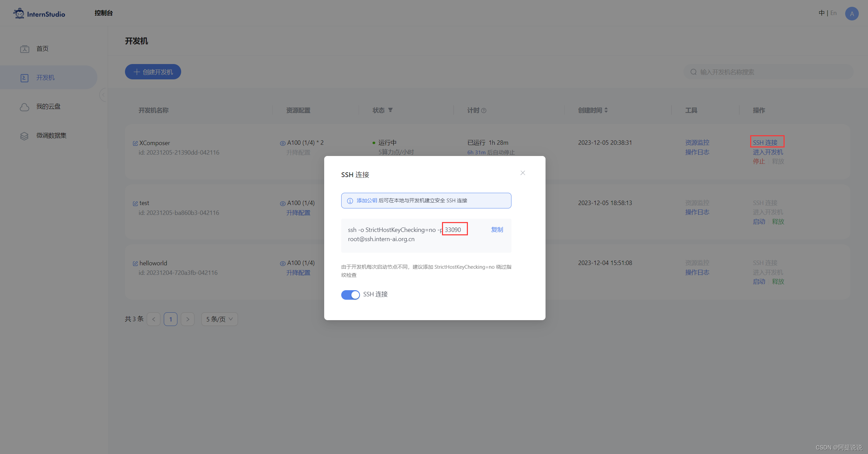Click the 创建开发机 button
868x454 pixels.
click(x=153, y=72)
